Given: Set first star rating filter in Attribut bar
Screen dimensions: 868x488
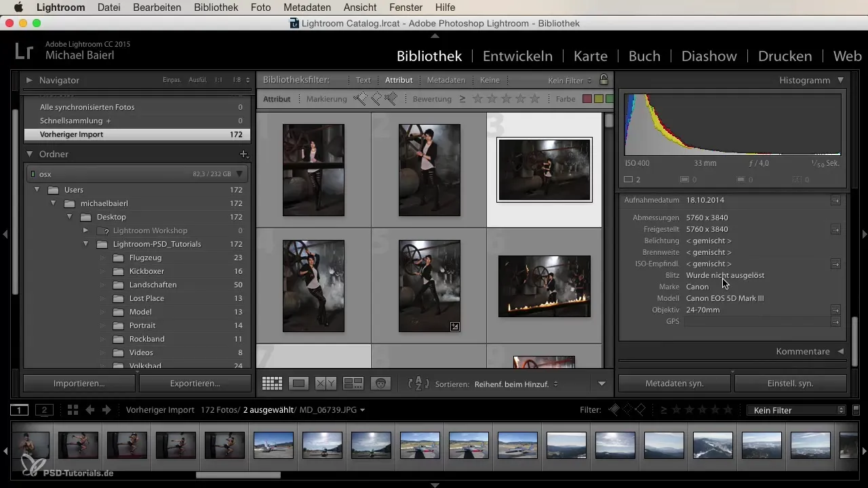Looking at the screenshot, I should [x=477, y=99].
